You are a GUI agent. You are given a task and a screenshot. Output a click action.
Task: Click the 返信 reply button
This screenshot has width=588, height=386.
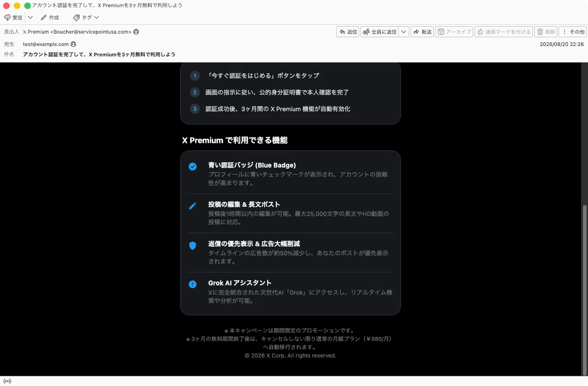pyautogui.click(x=348, y=32)
